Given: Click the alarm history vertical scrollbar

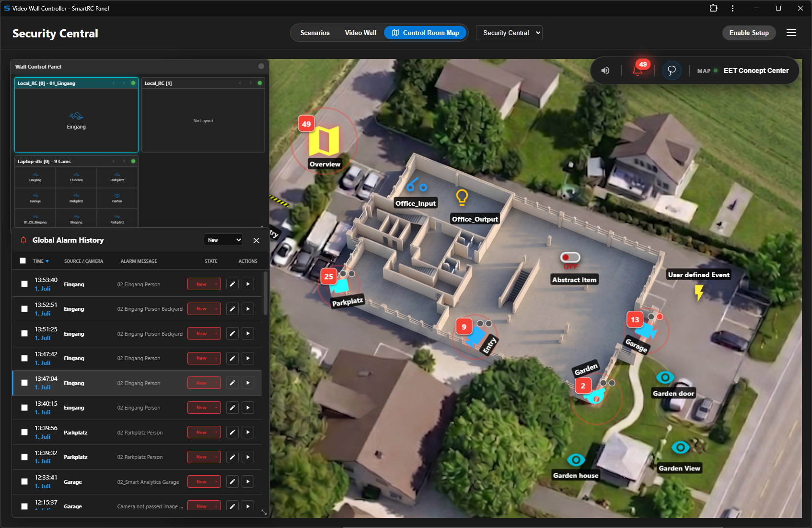Looking at the screenshot, I should pyautogui.click(x=266, y=293).
